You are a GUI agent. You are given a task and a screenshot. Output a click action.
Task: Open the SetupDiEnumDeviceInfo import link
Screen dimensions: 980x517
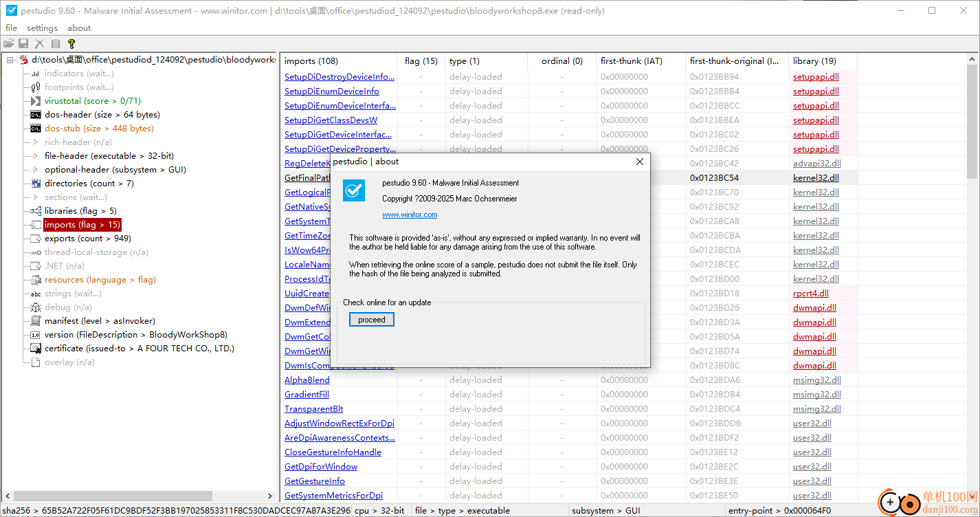332,91
